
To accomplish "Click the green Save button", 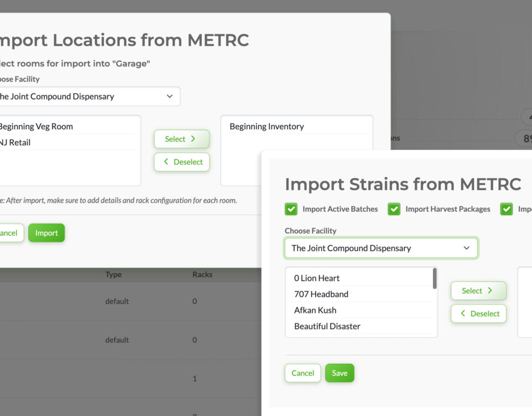I will [x=339, y=373].
